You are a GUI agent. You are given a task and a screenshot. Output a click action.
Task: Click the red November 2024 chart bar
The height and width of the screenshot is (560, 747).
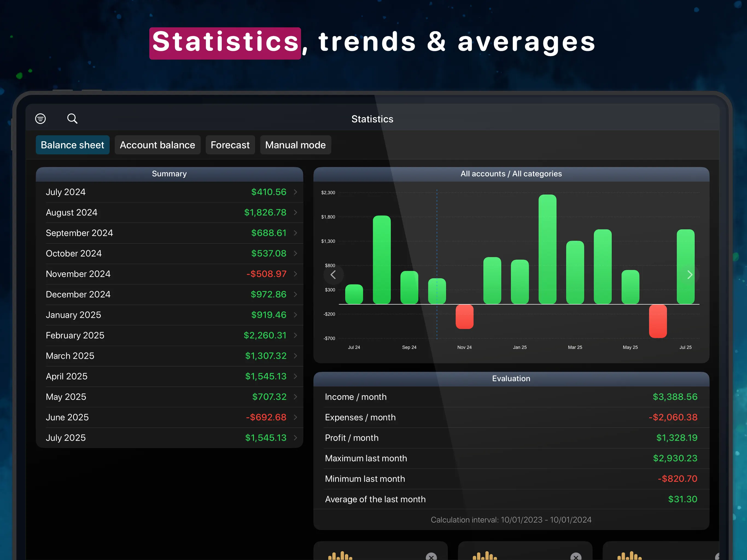click(x=464, y=316)
